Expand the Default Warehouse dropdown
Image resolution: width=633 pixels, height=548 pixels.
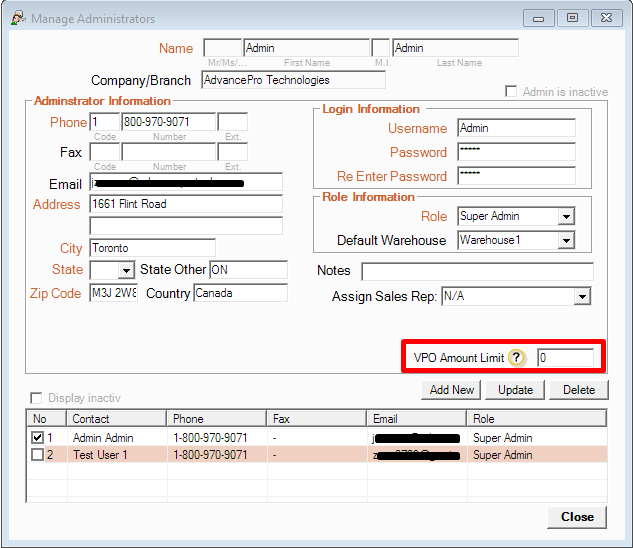[x=566, y=240]
